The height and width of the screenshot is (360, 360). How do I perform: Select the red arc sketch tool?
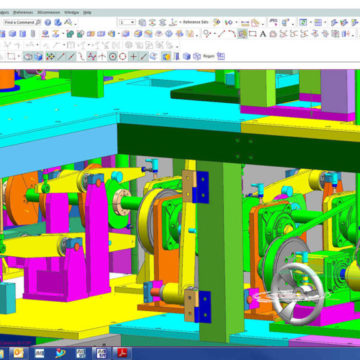[232, 34]
